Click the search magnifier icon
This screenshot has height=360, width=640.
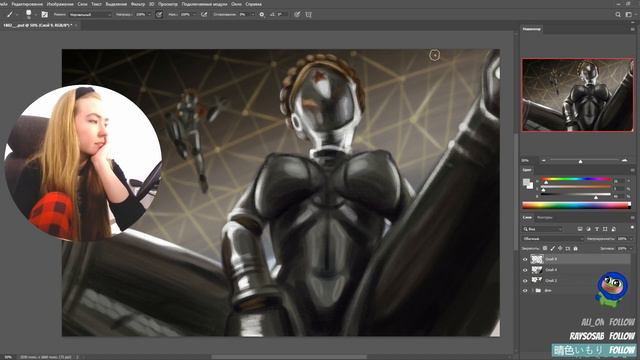(618, 14)
